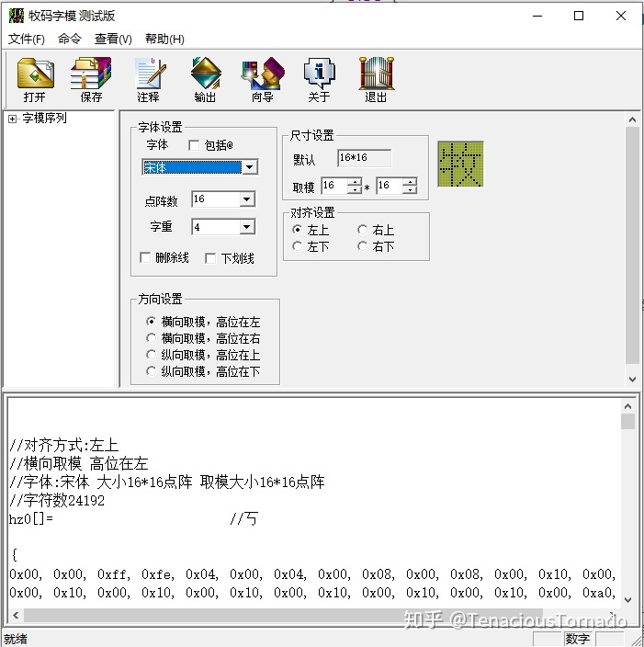Minimize the 牧码字模 window
The height and width of the screenshot is (647, 644).
[x=537, y=17]
